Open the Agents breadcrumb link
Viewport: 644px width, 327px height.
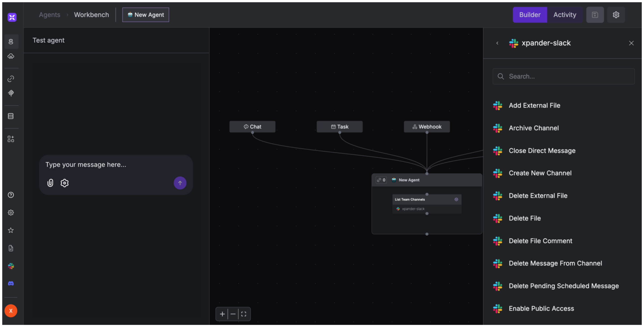point(50,15)
